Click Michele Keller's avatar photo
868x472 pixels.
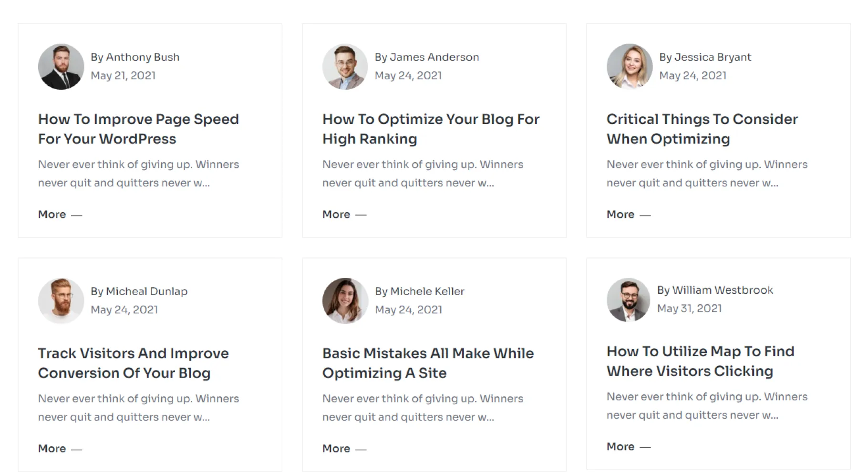(x=345, y=301)
